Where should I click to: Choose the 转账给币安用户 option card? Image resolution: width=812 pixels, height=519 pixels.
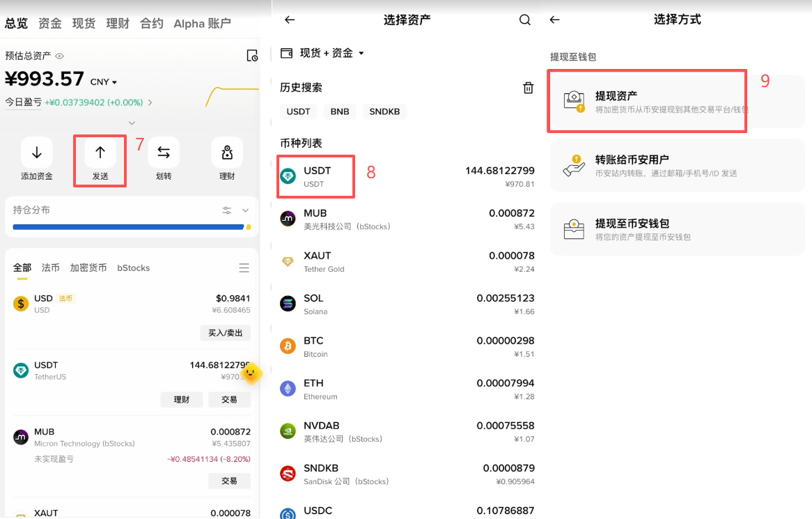point(678,165)
